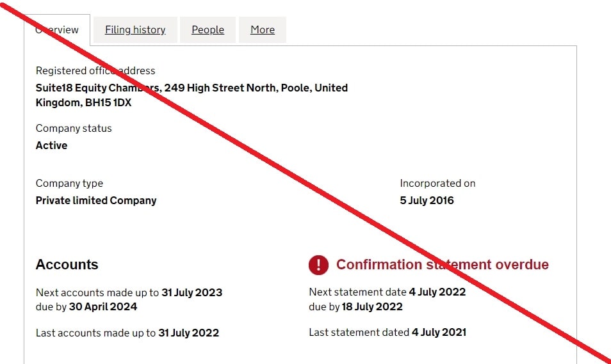
Task: Open the Filing history tab
Action: (135, 30)
